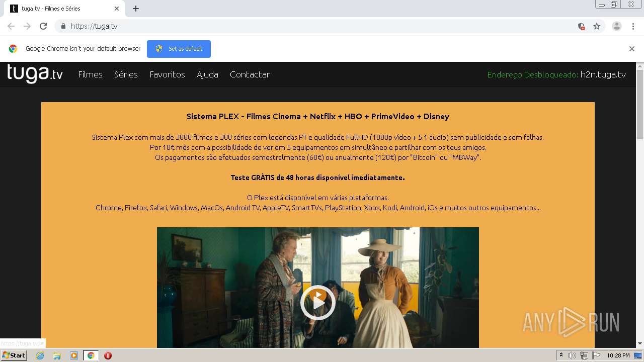Image resolution: width=644 pixels, height=362 pixels.
Task: Open the Action Center flag icon
Action: point(596,355)
